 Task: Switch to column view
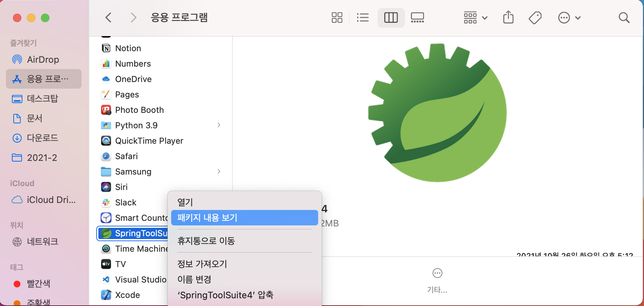(391, 18)
